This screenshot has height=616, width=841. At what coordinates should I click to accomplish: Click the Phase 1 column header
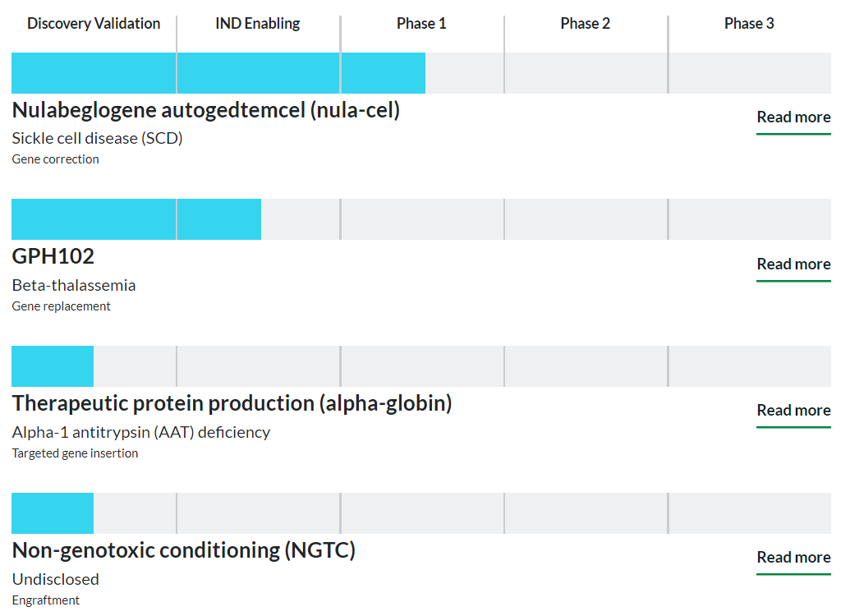(x=421, y=24)
